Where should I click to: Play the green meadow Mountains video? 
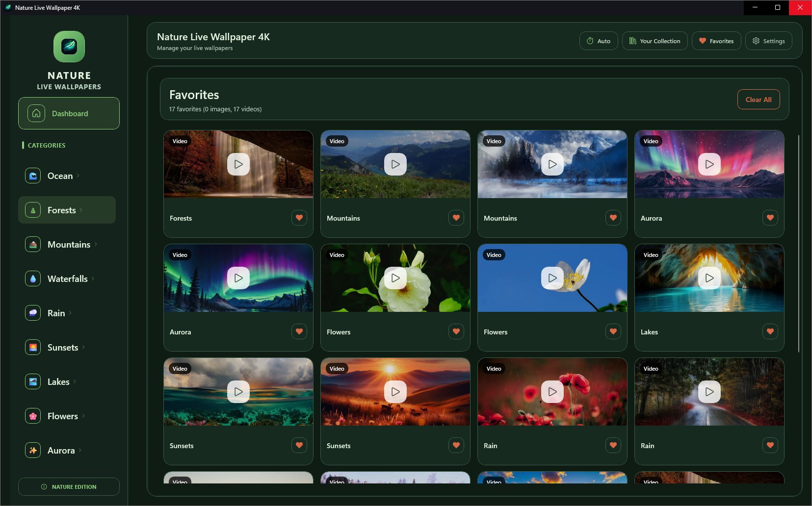click(x=395, y=164)
